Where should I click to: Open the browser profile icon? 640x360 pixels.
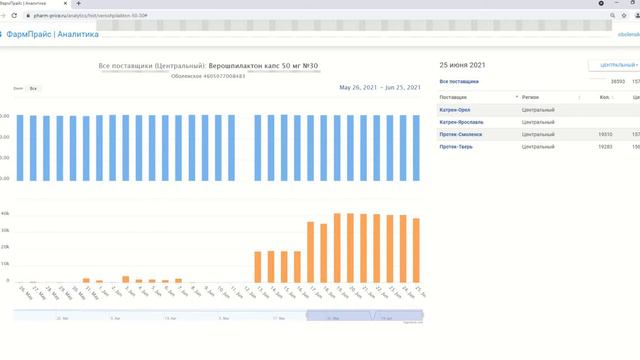(x=637, y=16)
